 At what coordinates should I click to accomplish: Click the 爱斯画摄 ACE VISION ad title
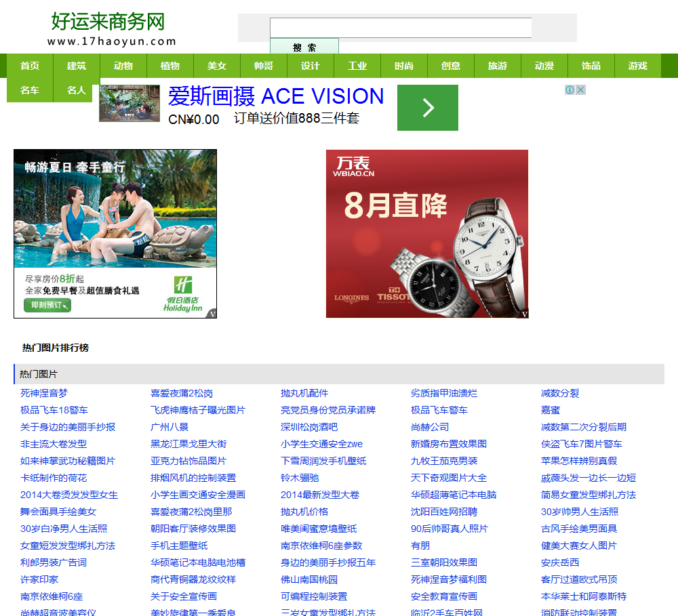tap(276, 96)
